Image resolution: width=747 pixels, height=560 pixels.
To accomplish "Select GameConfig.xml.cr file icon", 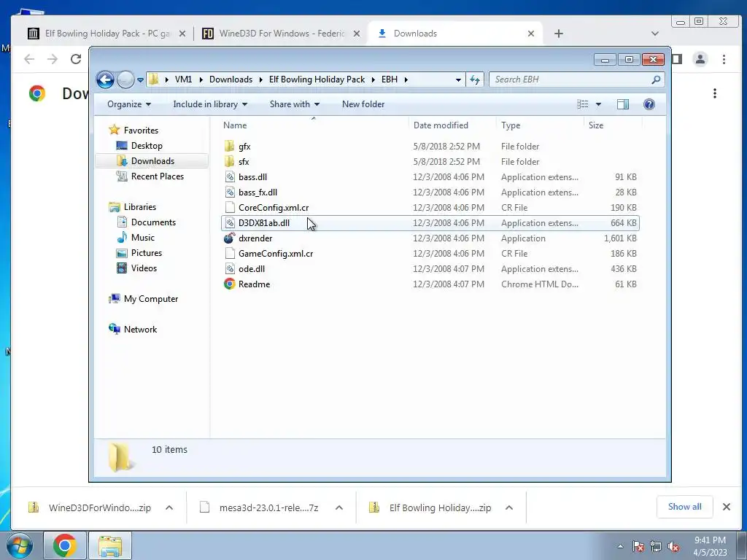I will (x=230, y=253).
